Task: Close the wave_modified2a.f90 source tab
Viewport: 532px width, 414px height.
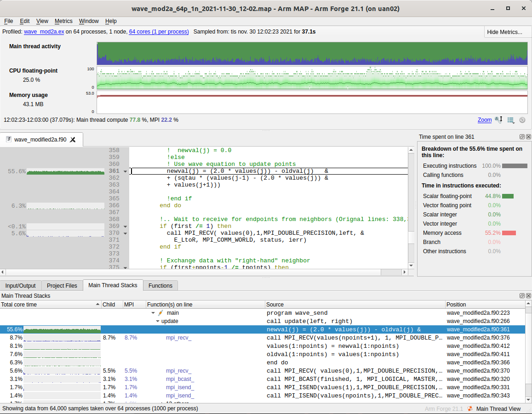Action: point(73,140)
